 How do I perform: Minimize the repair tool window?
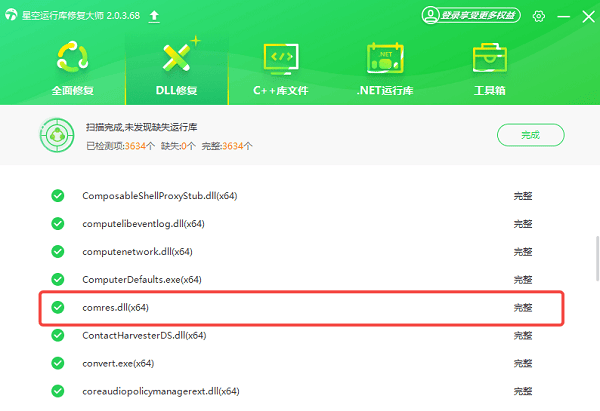pyautogui.click(x=565, y=16)
